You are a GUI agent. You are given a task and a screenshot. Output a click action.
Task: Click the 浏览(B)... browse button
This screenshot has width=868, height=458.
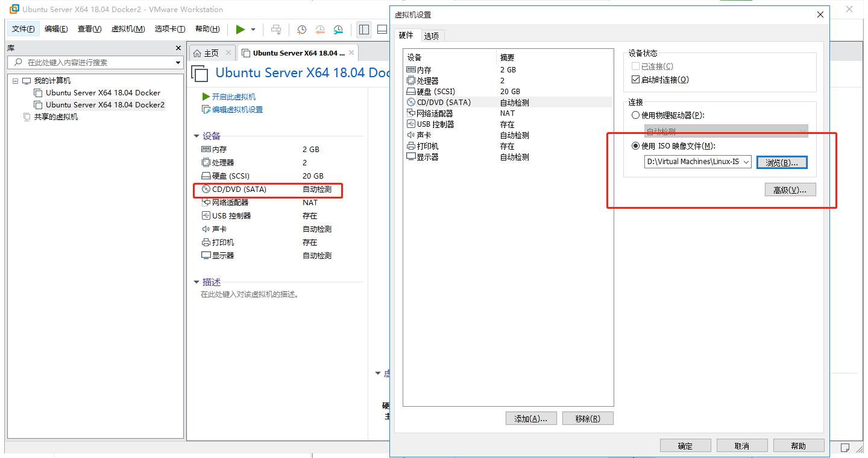point(782,162)
